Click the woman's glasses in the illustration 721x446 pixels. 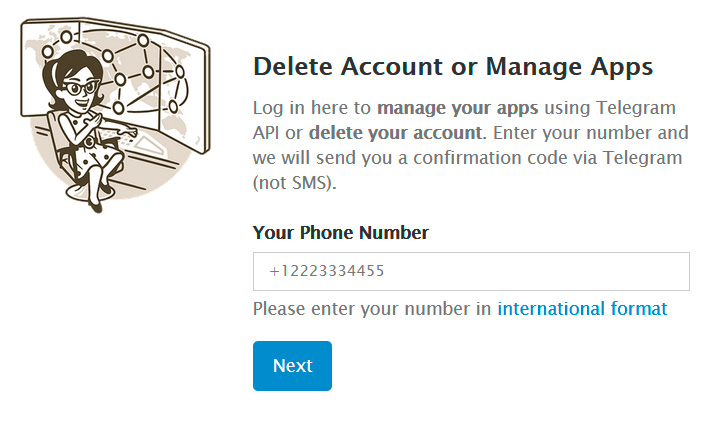point(82,88)
